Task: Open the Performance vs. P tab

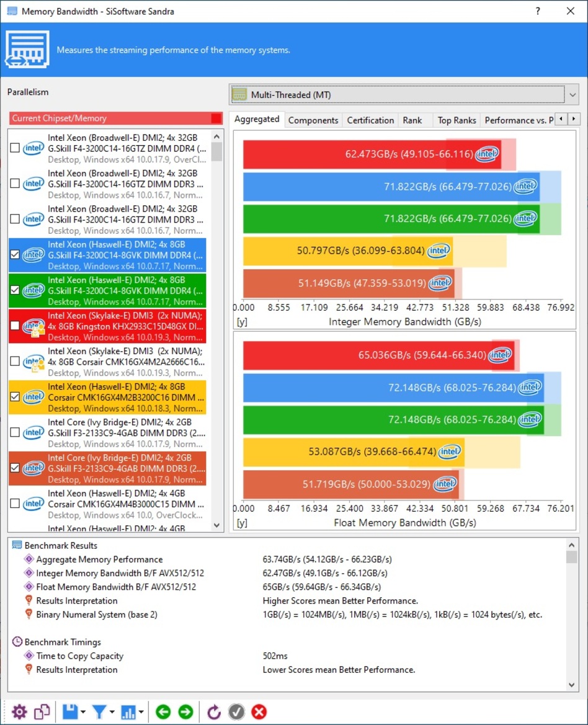Action: tap(518, 120)
